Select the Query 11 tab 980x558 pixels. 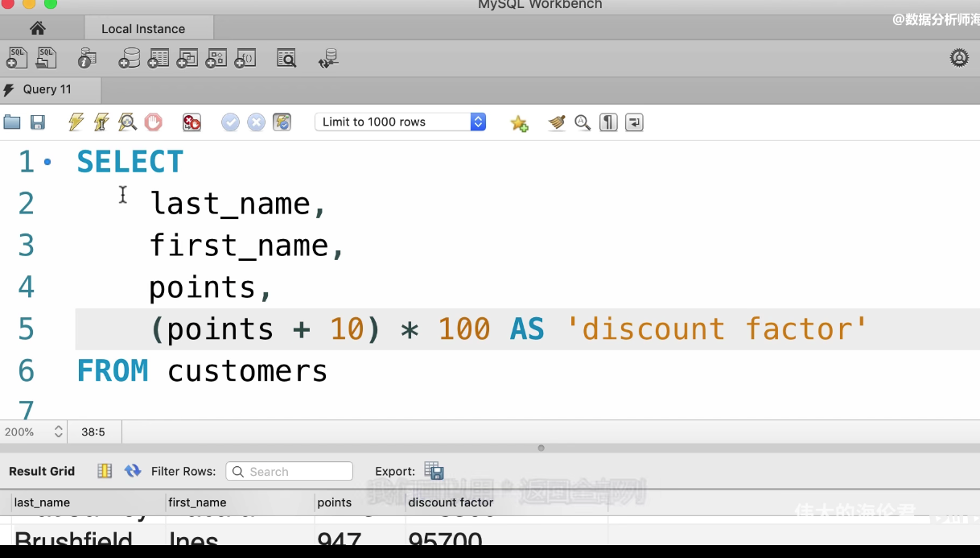click(50, 89)
